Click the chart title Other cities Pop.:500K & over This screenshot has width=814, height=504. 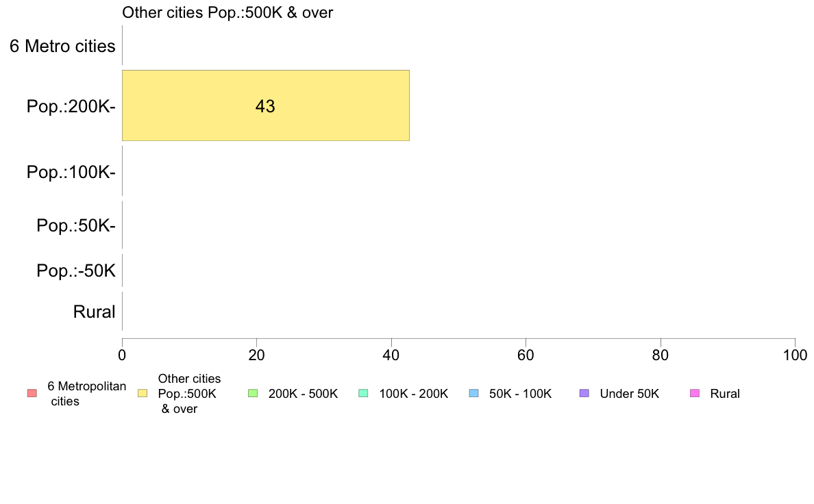(227, 12)
